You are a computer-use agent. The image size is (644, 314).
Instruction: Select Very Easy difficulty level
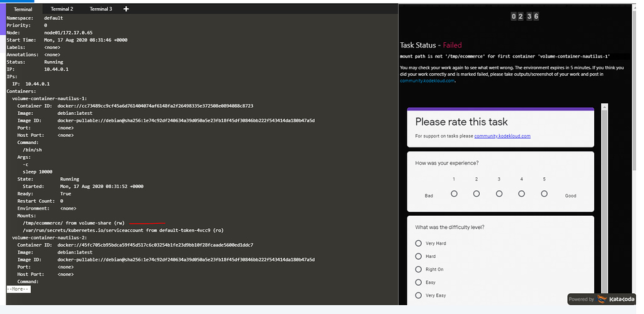pyautogui.click(x=419, y=295)
